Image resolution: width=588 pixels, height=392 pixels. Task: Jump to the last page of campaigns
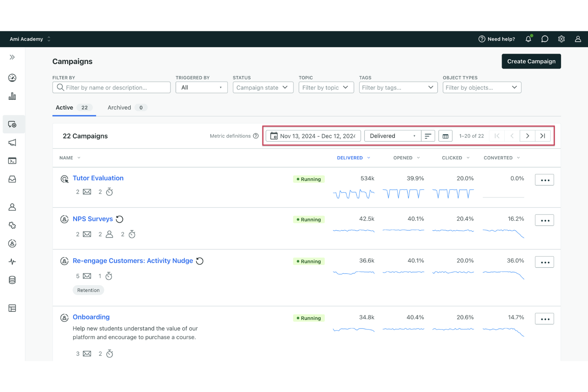543,136
